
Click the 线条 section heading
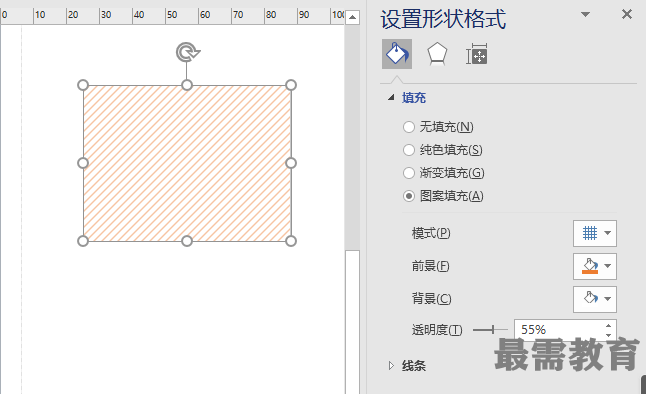coord(414,366)
